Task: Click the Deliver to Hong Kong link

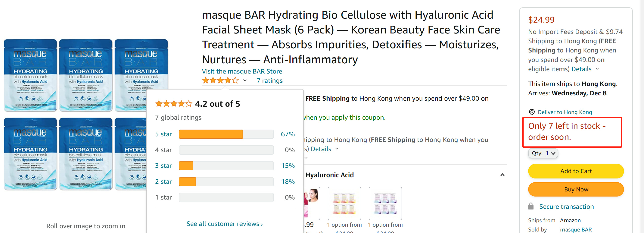Action: coord(565,112)
